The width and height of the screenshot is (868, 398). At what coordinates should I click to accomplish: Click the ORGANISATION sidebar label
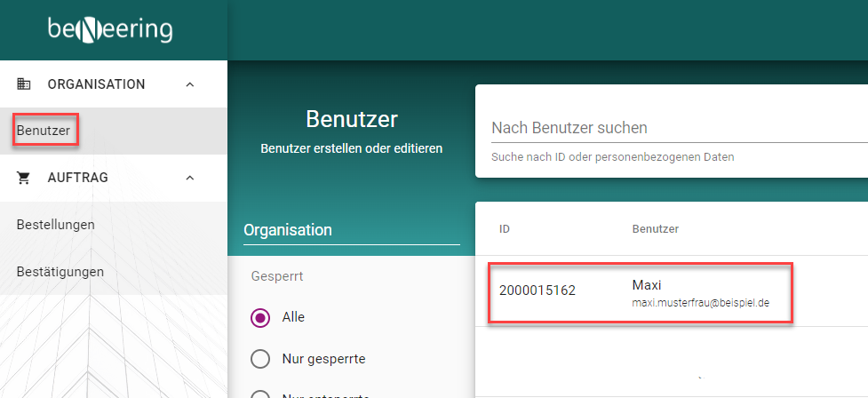pyautogui.click(x=96, y=84)
